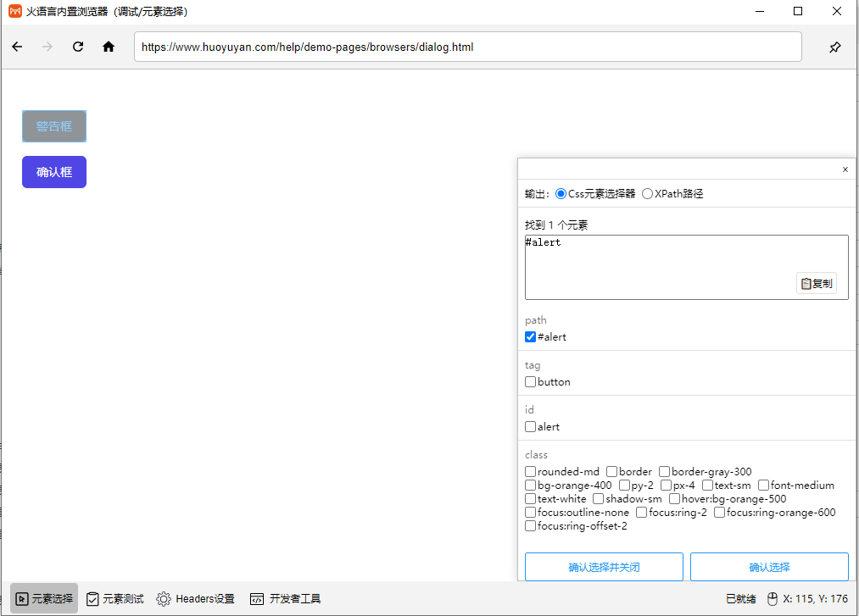Select the Css元素选择器 radio option
859x616 pixels.
(561, 193)
